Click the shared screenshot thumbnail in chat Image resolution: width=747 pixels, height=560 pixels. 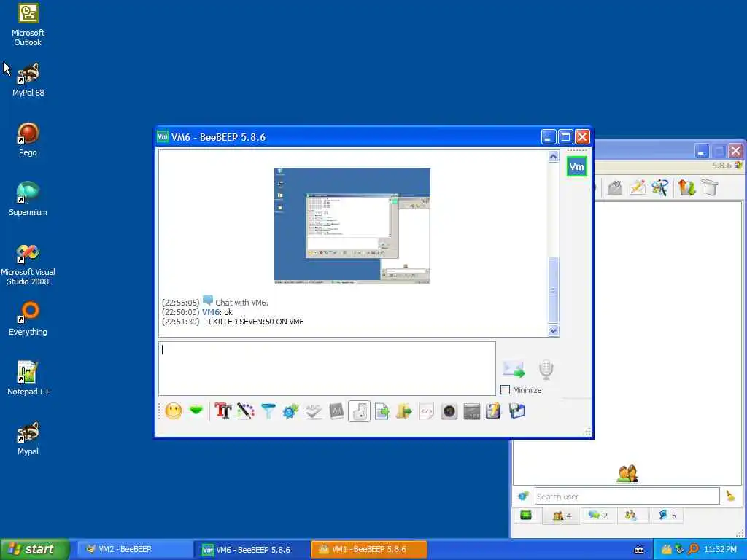pyautogui.click(x=352, y=226)
